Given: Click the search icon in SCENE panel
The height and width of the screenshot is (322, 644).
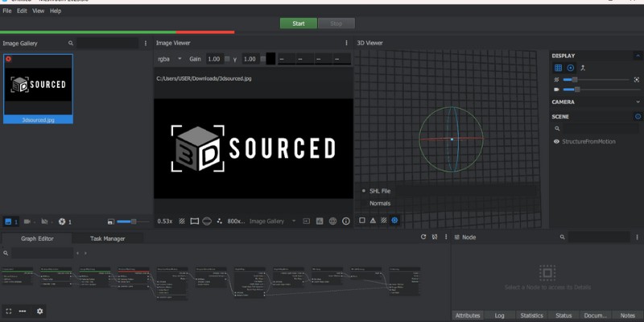Looking at the screenshot, I should tap(557, 129).
